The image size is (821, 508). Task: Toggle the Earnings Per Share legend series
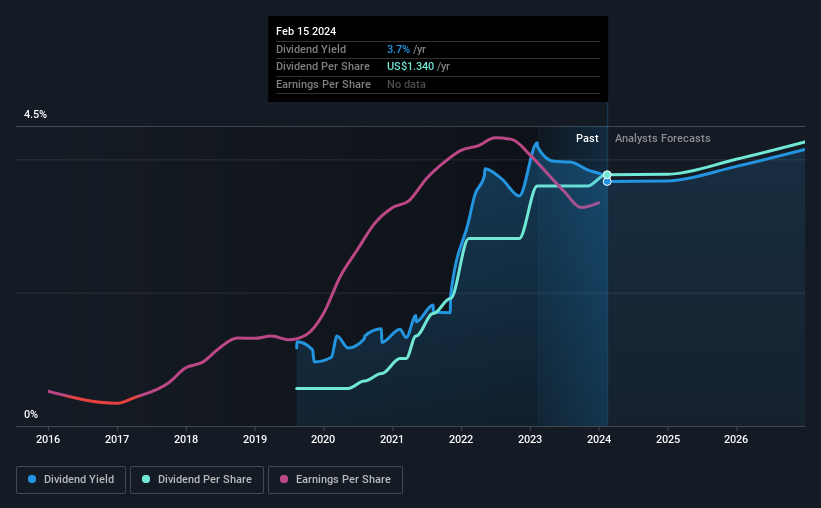[x=335, y=480]
